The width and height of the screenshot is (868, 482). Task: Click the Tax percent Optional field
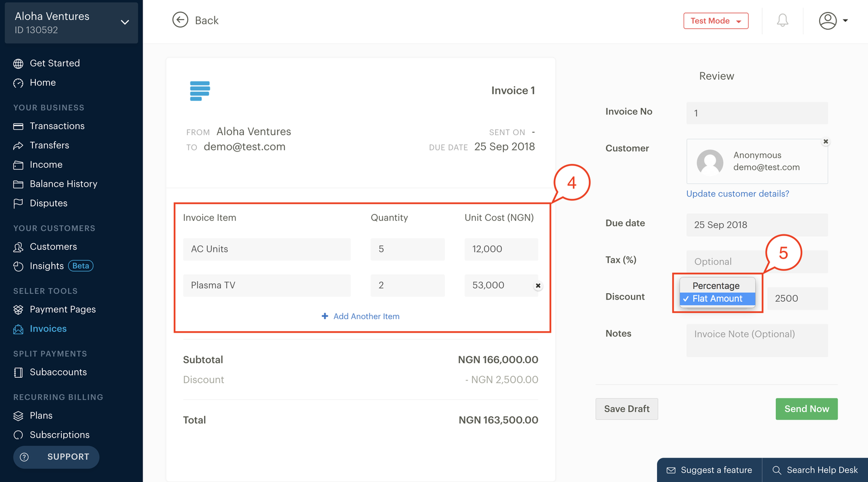tap(757, 262)
